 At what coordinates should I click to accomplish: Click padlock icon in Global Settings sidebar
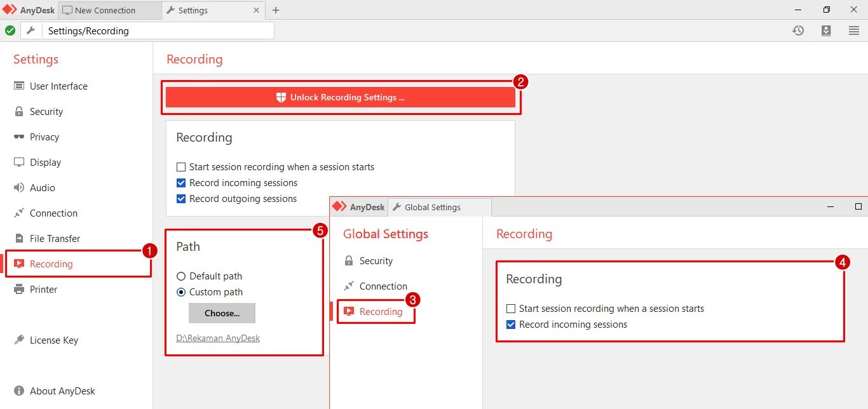(348, 261)
